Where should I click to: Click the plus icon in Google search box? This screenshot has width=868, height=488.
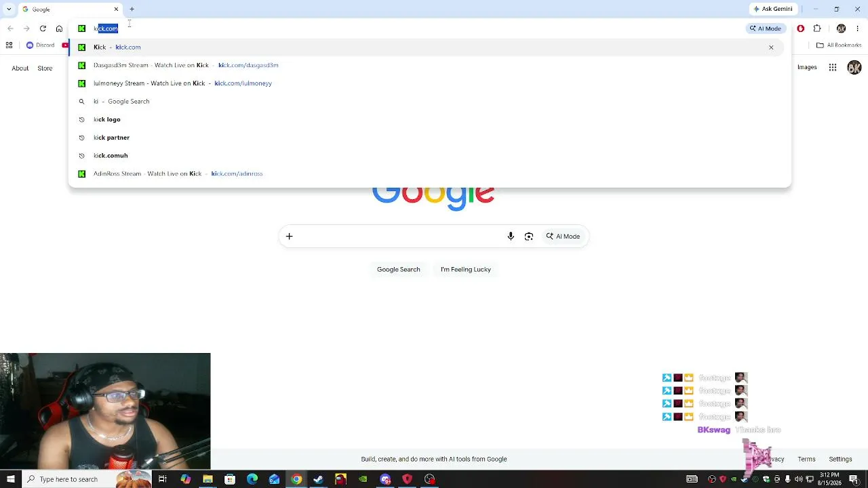pyautogui.click(x=289, y=237)
